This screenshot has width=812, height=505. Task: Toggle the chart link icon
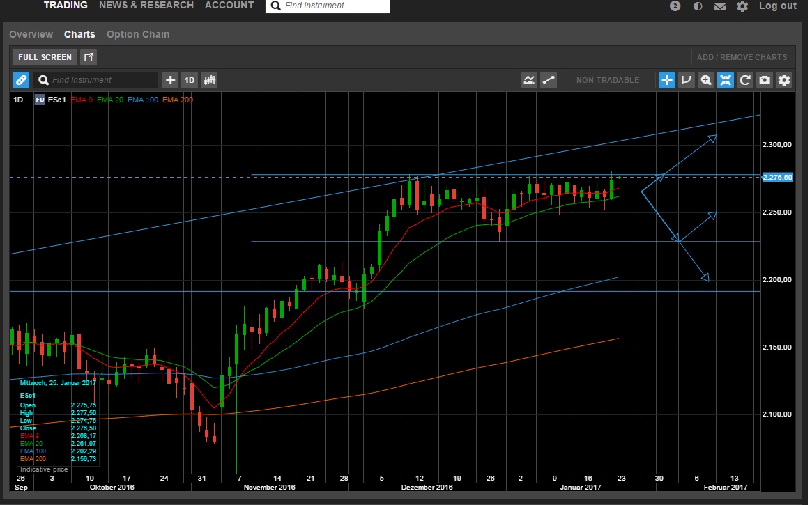coord(21,80)
